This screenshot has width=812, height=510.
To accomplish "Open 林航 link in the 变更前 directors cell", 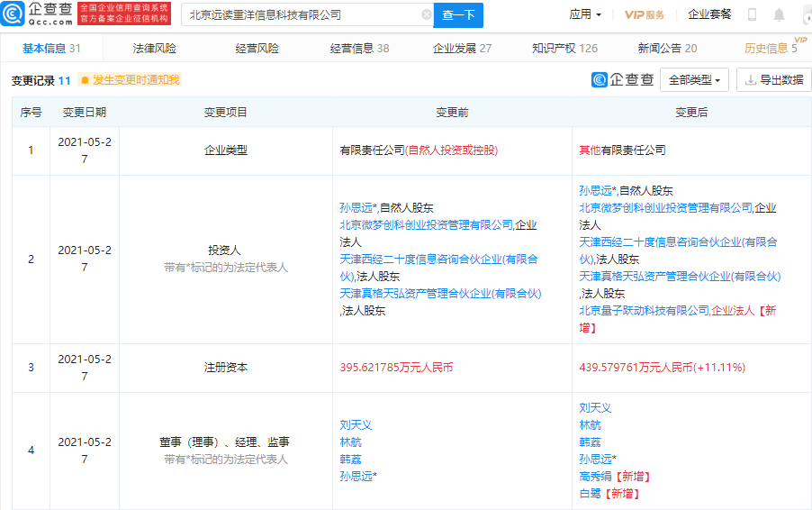I will pos(350,442).
